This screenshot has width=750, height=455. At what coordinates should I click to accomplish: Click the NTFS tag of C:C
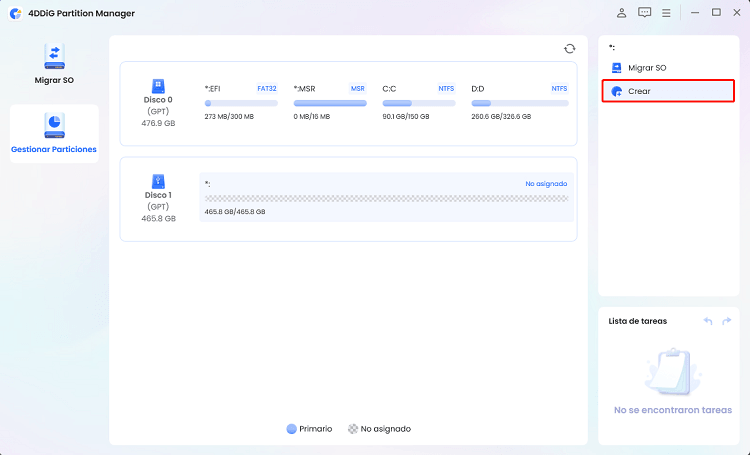(x=446, y=89)
